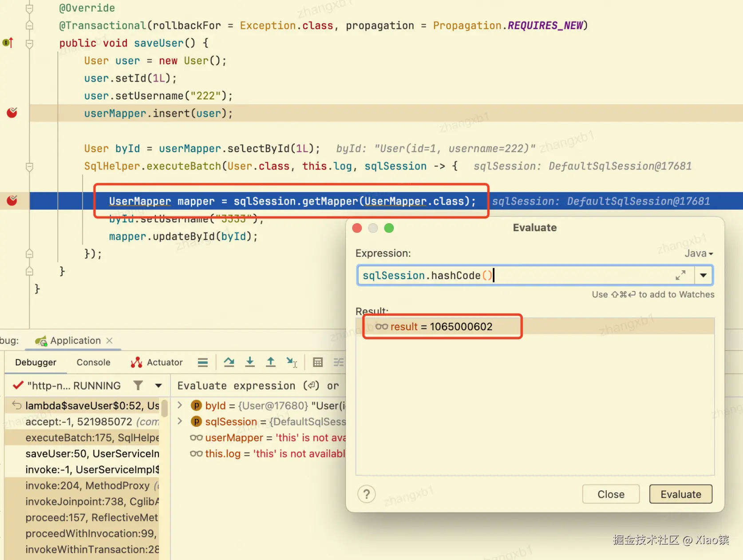Expand the sqlSession variable node
743x560 pixels.
[x=180, y=421]
